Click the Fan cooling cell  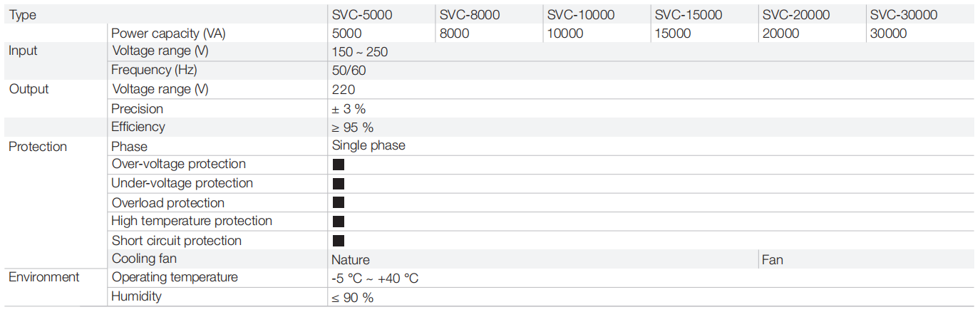pyautogui.click(x=773, y=260)
